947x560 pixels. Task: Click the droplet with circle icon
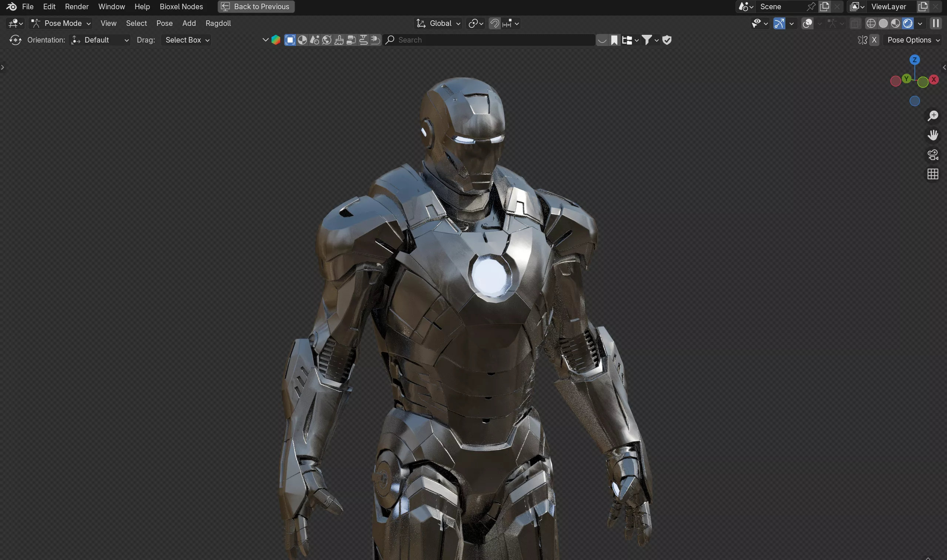pyautogui.click(x=315, y=40)
